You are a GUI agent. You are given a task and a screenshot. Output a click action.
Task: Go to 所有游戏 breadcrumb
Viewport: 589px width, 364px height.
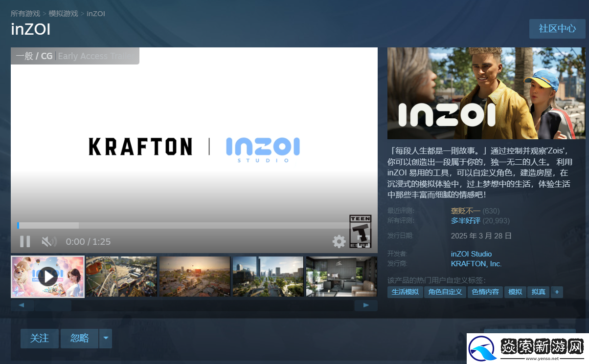point(25,13)
